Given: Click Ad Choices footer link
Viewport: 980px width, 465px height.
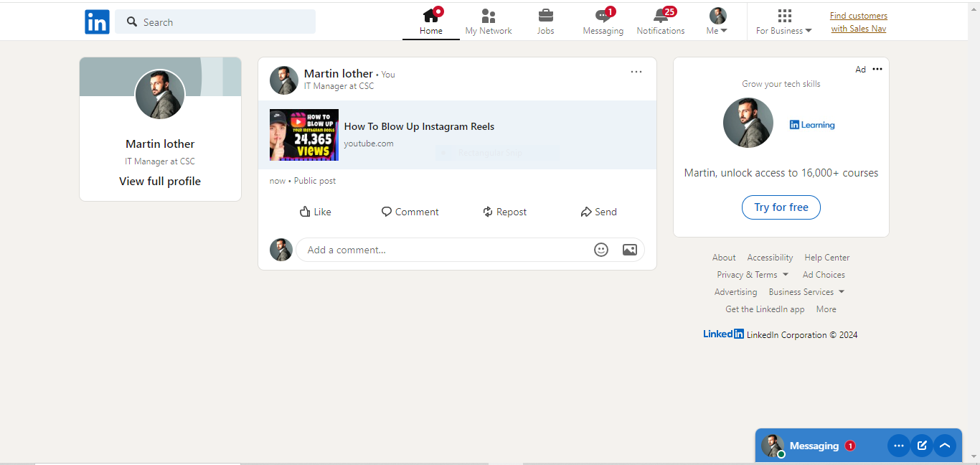Looking at the screenshot, I should [824, 275].
